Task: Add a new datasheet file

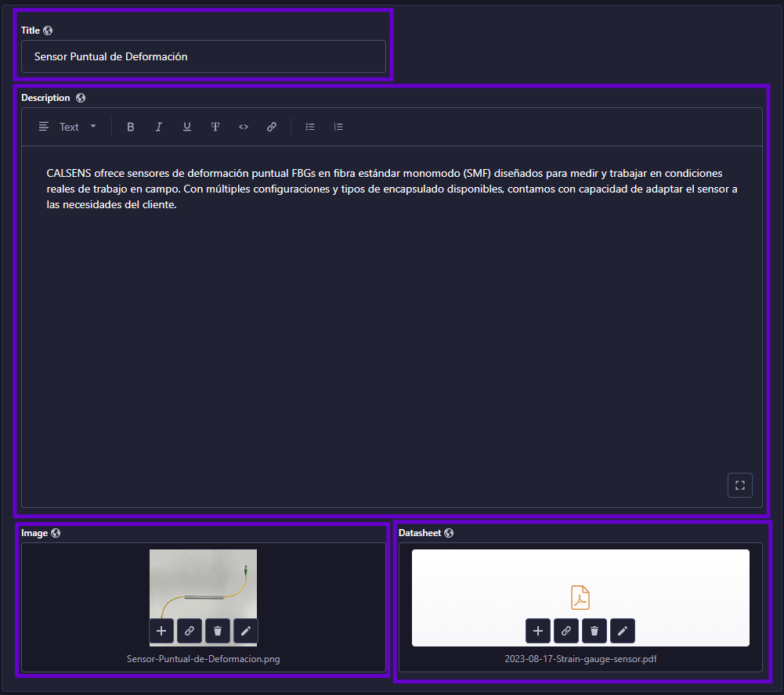Action: pyautogui.click(x=538, y=631)
